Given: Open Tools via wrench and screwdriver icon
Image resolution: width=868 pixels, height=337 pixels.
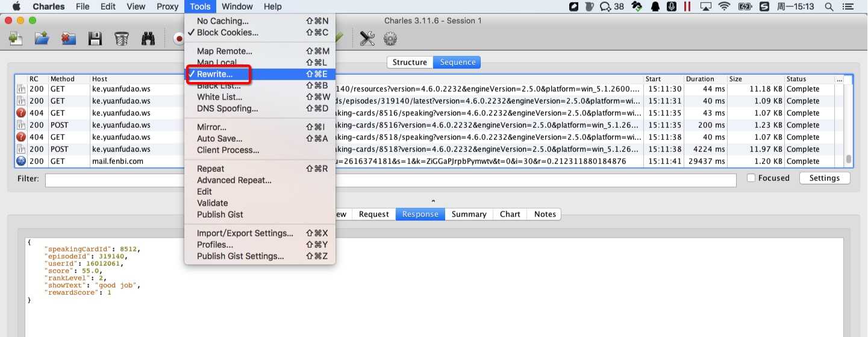Looking at the screenshot, I should [x=367, y=39].
